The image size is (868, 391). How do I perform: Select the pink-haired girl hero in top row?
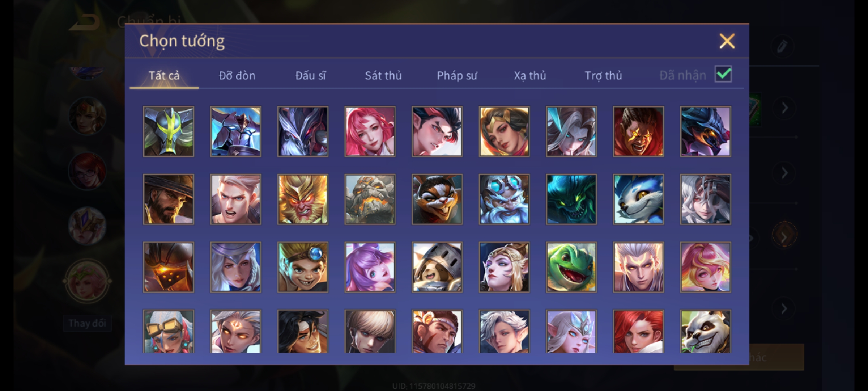[370, 131]
